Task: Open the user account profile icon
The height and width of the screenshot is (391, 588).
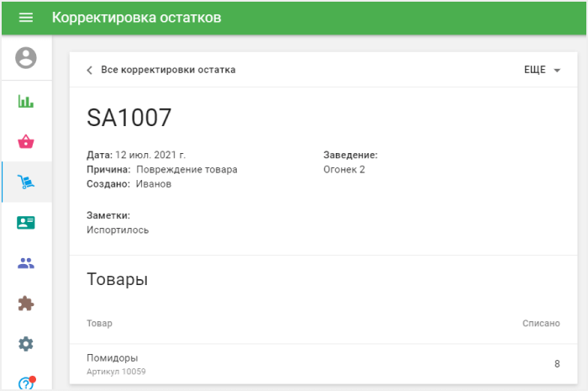Action: coord(26,58)
